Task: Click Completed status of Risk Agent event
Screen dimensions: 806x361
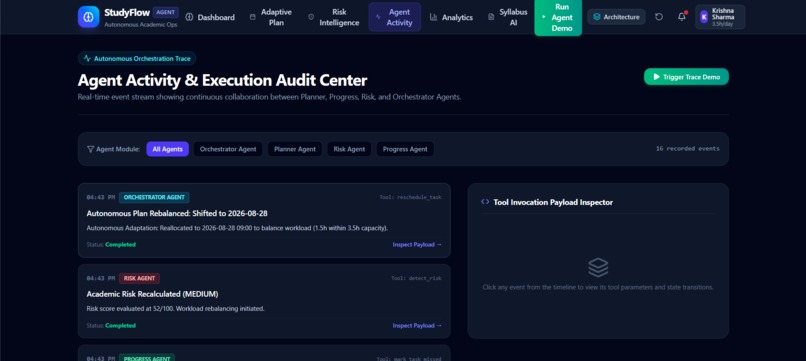Action: (x=120, y=326)
